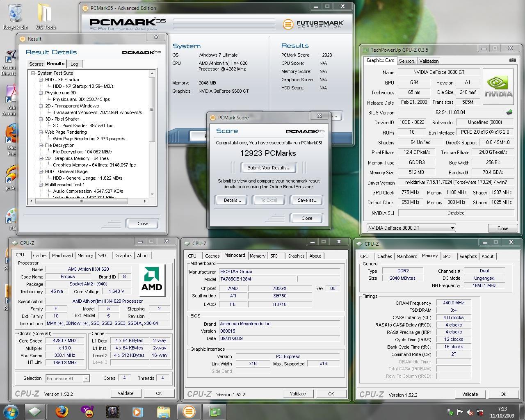Image resolution: width=525 pixels, height=420 pixels.
Task: Click the BIOS Version 62.94.11.00.04 field
Action: coord(450,112)
